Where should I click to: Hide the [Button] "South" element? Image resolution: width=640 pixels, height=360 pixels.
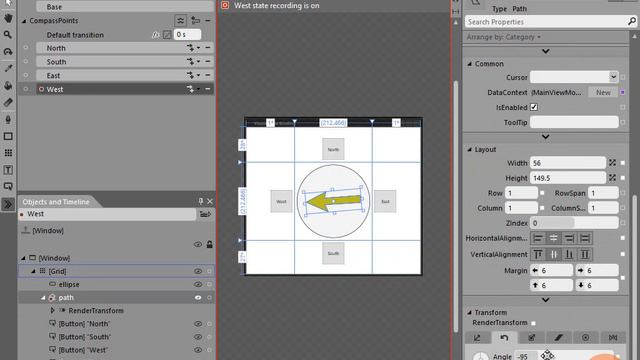click(198, 337)
